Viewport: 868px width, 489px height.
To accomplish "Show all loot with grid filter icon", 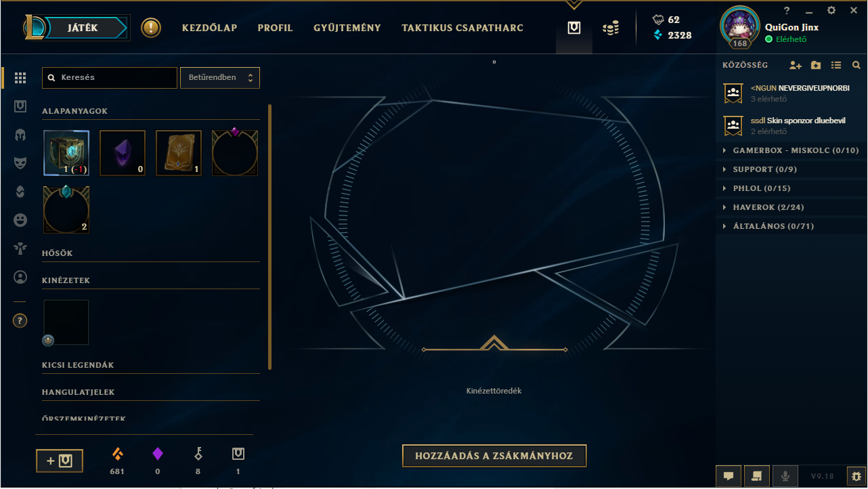I will point(20,78).
